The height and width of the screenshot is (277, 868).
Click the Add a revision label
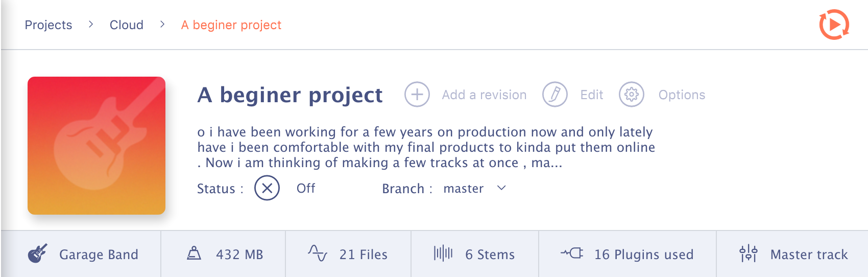click(x=484, y=95)
